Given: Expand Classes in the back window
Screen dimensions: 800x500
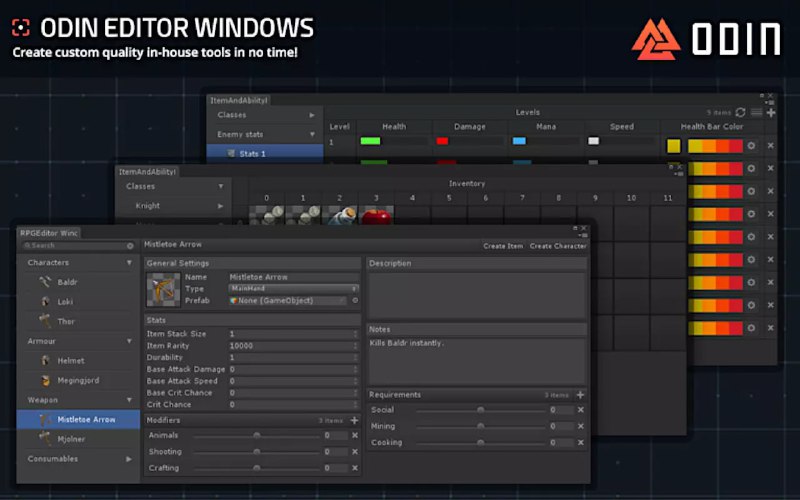Looking at the screenshot, I should [x=312, y=115].
